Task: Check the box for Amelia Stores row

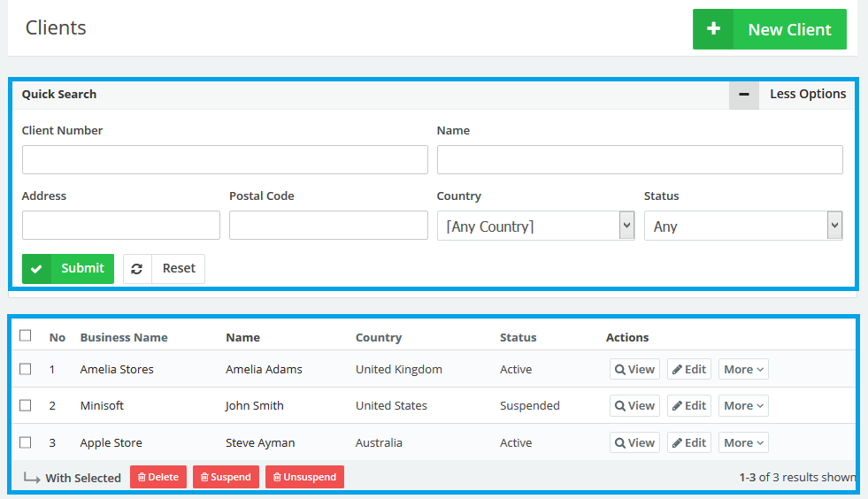Action: [x=26, y=369]
